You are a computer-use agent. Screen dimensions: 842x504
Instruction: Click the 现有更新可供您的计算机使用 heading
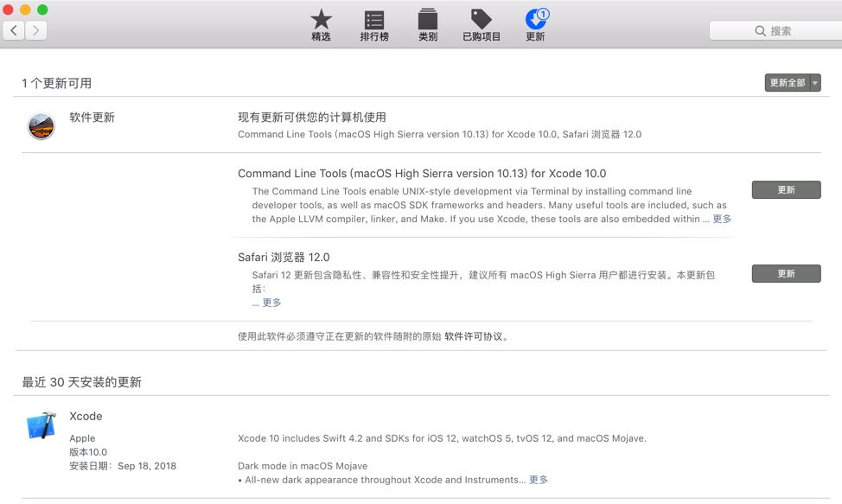[x=312, y=117]
